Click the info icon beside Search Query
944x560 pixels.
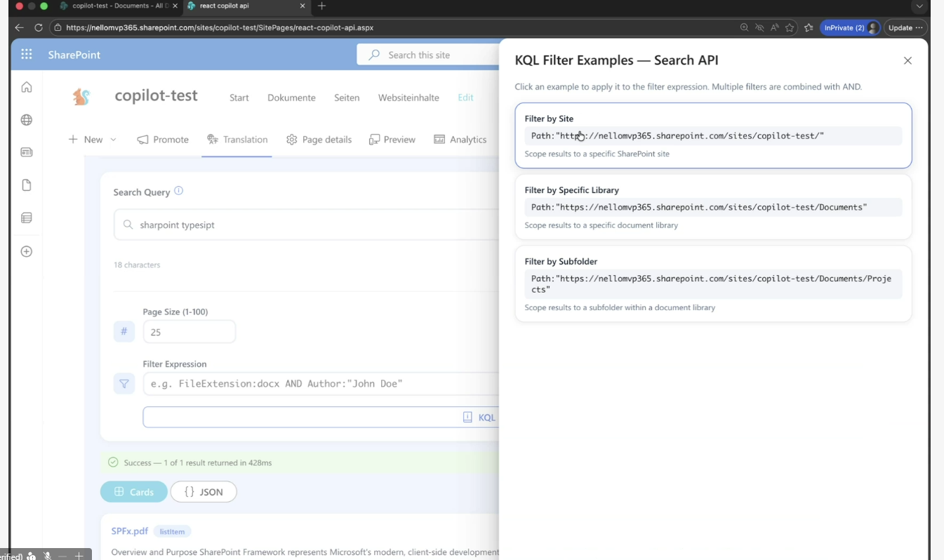(179, 191)
